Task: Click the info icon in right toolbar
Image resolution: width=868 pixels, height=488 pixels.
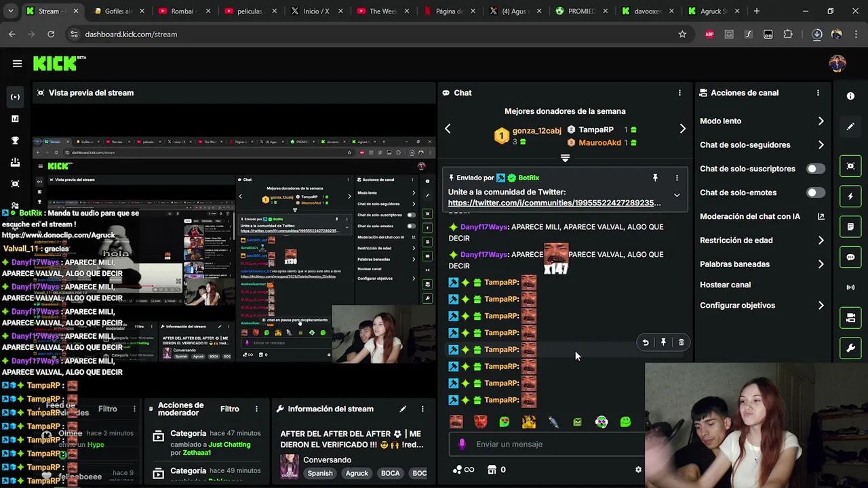Action: click(850, 96)
